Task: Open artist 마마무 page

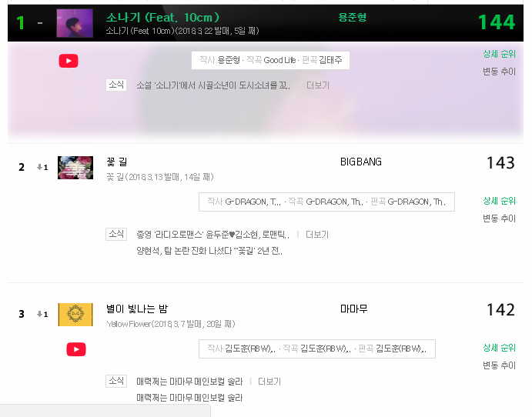Action: pyautogui.click(x=353, y=309)
